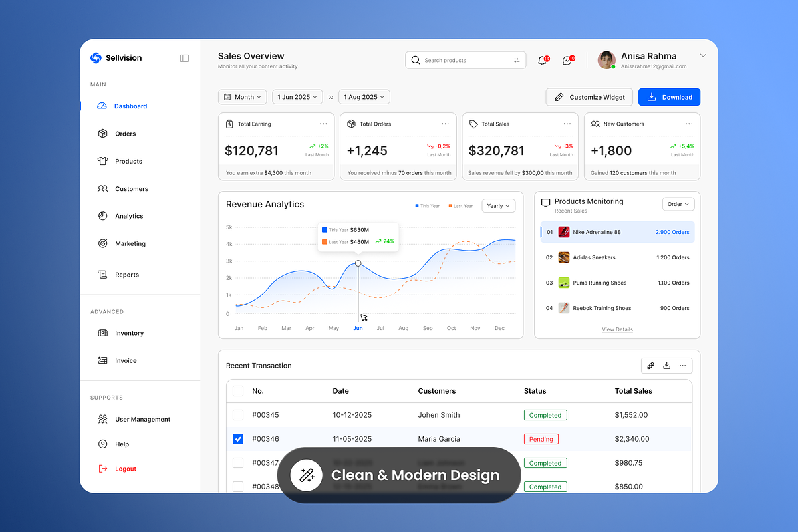The height and width of the screenshot is (532, 798).
Task: Open the chat messages icon
Action: coord(567,61)
